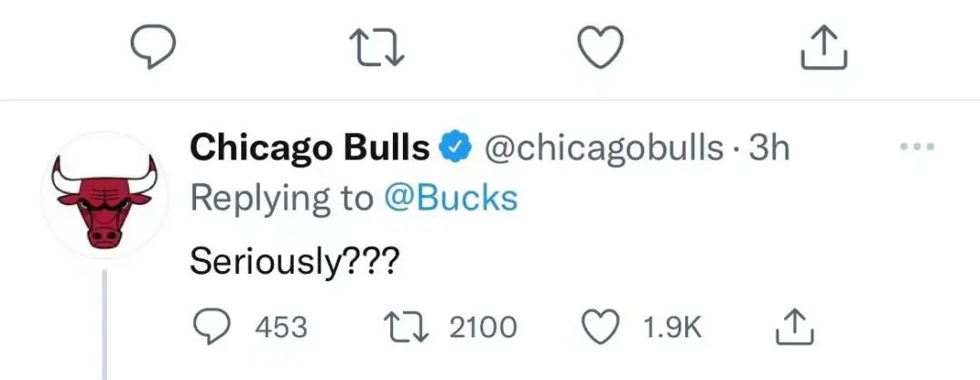The height and width of the screenshot is (380, 980).
Task: Click the 453 replies count
Action: tap(281, 327)
